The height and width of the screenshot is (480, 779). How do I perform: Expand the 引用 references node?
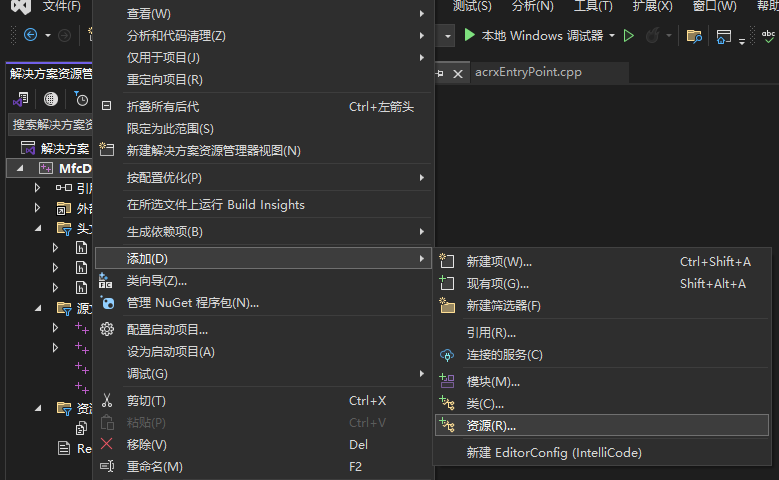click(x=37, y=188)
